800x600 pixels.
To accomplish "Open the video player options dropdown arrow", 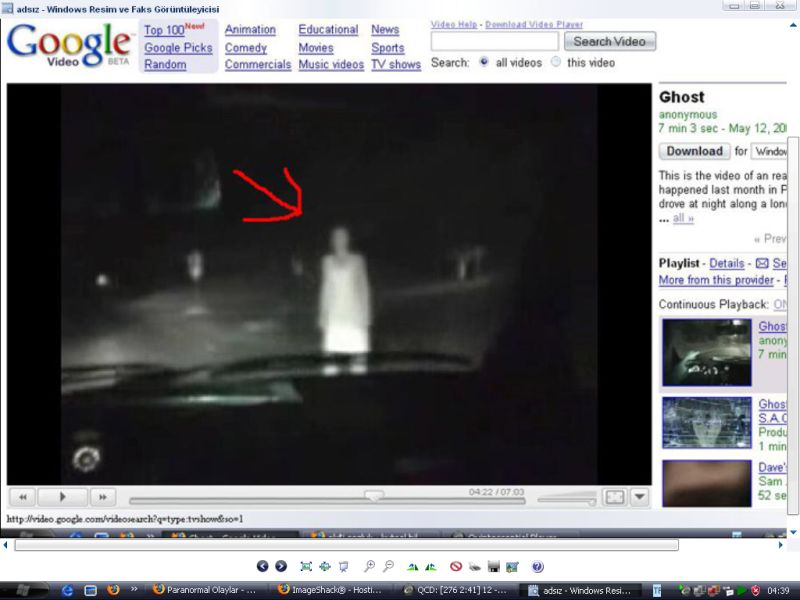I will pos(640,497).
